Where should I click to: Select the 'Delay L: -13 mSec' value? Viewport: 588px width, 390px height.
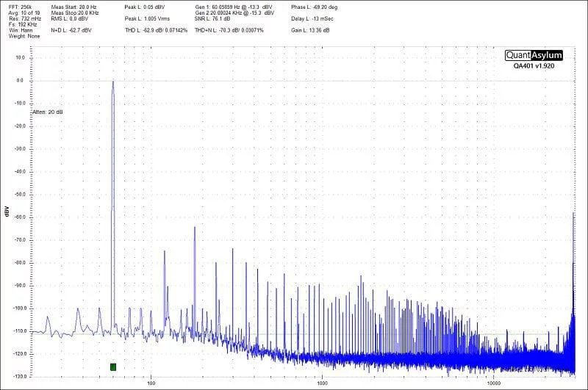coord(312,19)
